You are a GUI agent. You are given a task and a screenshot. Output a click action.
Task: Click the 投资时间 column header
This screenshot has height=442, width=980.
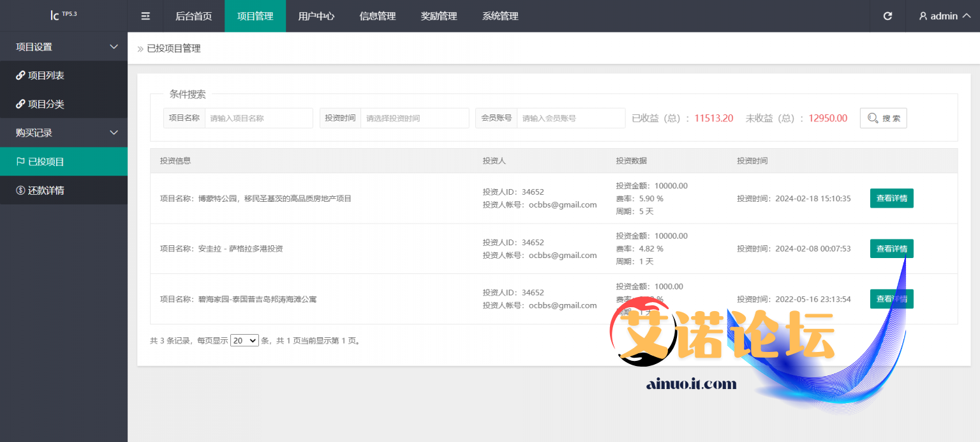pyautogui.click(x=752, y=161)
